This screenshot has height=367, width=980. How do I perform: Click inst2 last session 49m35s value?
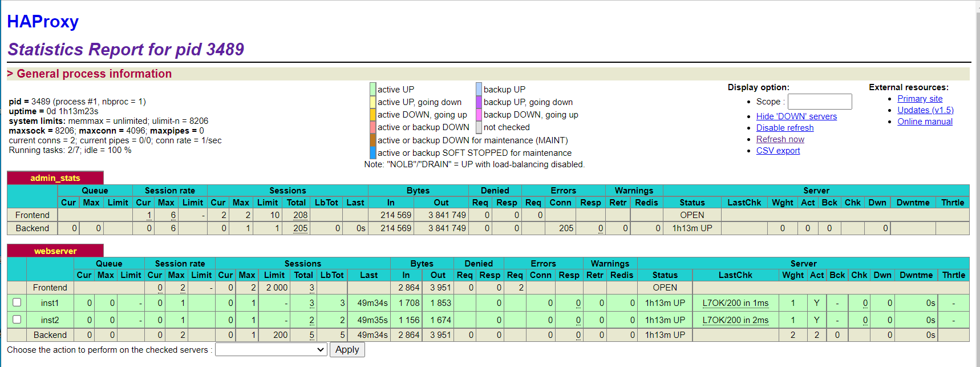[x=372, y=320]
